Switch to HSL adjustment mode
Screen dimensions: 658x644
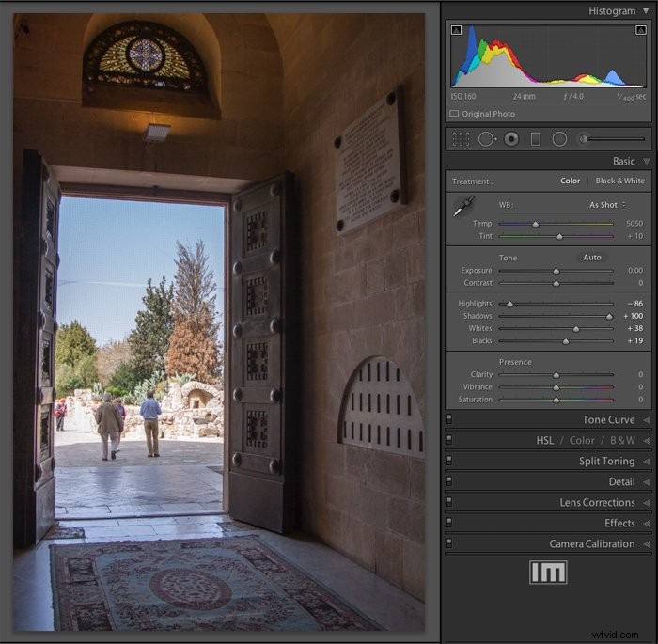(544, 440)
